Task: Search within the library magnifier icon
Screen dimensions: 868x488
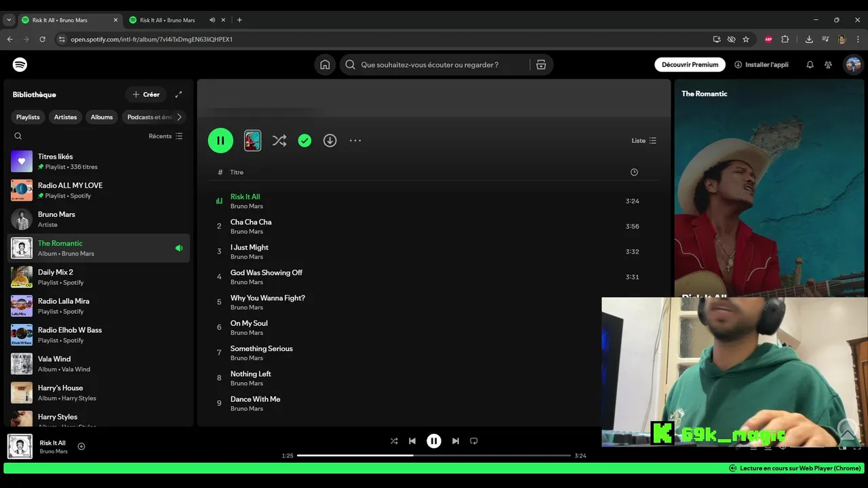Action: pyautogui.click(x=18, y=136)
